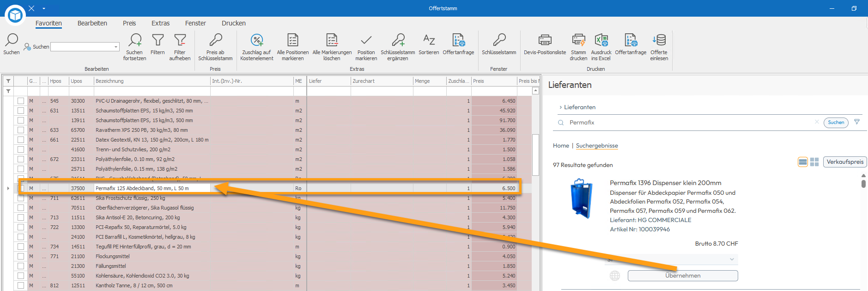
Task: Sort by the Preis column header
Action: [x=494, y=81]
